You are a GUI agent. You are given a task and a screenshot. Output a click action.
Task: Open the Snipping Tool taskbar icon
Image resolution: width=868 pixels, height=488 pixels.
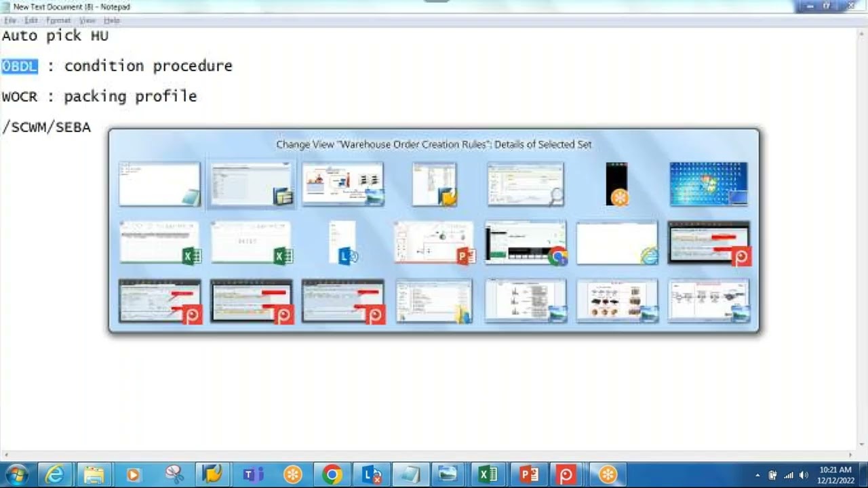point(174,474)
